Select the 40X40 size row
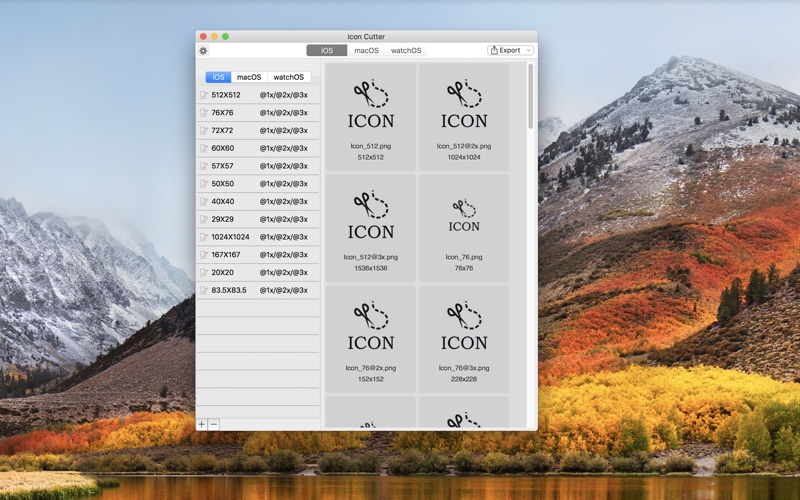800x500 pixels. [x=258, y=202]
